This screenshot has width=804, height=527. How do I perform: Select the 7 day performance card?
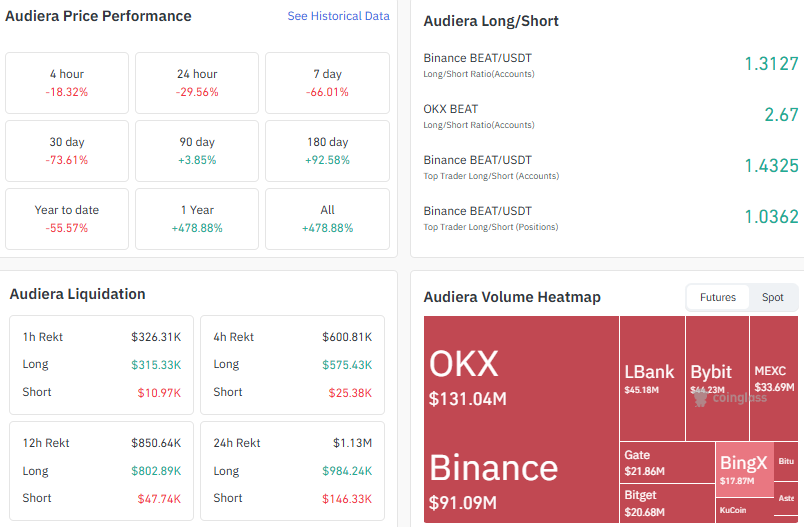click(327, 83)
